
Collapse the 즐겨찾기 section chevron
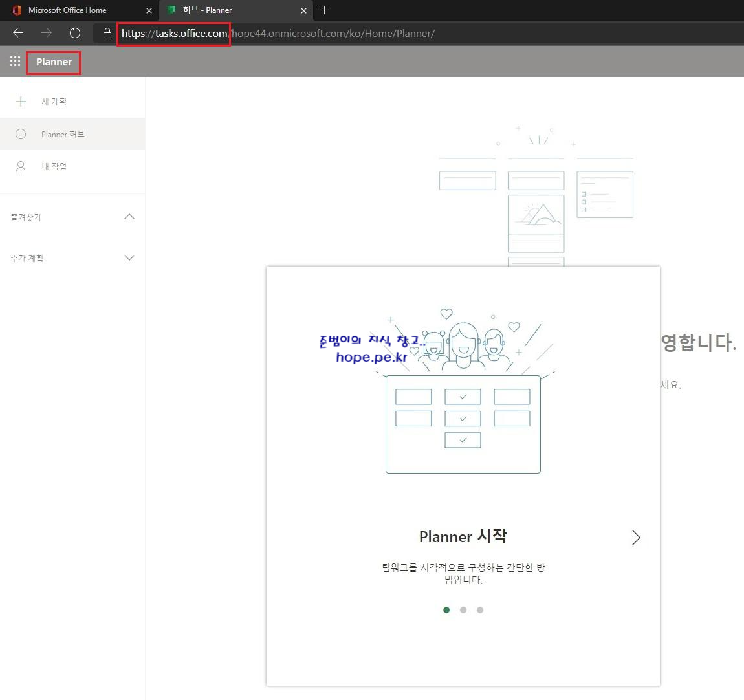[x=129, y=217]
